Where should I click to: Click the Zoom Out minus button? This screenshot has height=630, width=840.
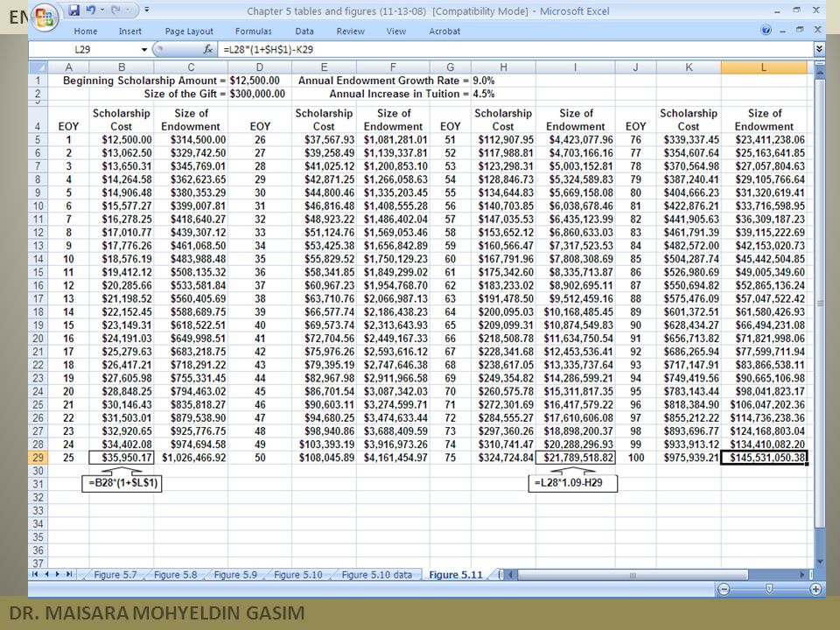[x=724, y=589]
